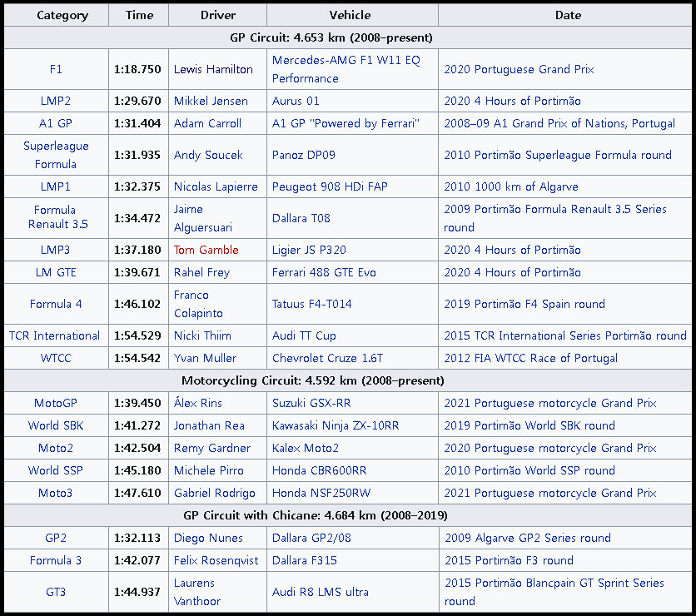Open the Felix Rosenqvist driver link
Viewport: 696px width, 616px height.
click(x=216, y=560)
